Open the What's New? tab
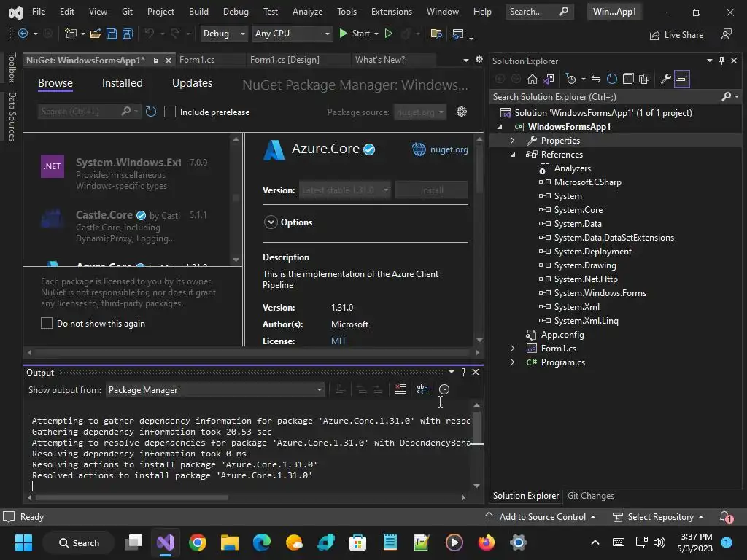The width and height of the screenshot is (747, 560). [x=380, y=60]
